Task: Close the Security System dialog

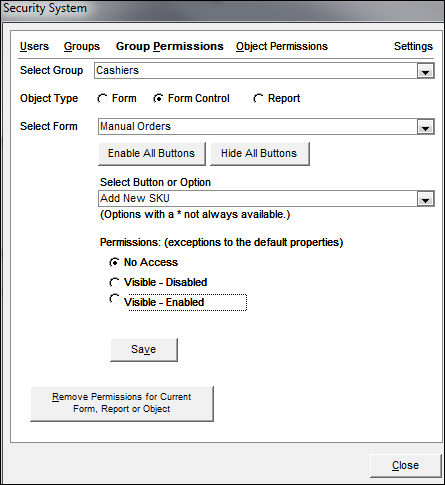Action: [x=405, y=465]
